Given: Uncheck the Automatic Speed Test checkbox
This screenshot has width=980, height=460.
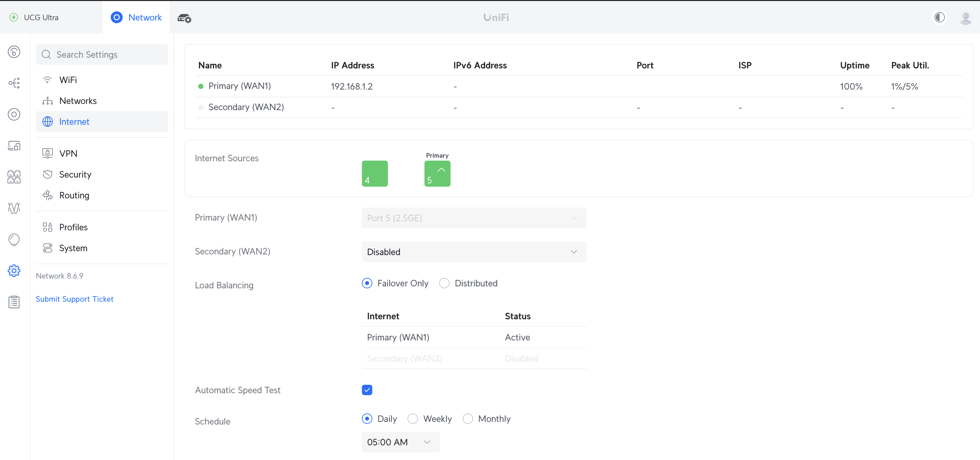Looking at the screenshot, I should [367, 390].
